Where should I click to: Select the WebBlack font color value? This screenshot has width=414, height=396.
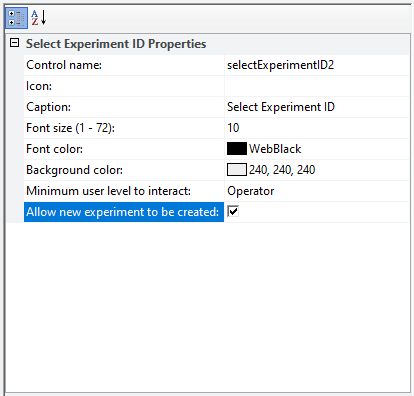(x=275, y=149)
